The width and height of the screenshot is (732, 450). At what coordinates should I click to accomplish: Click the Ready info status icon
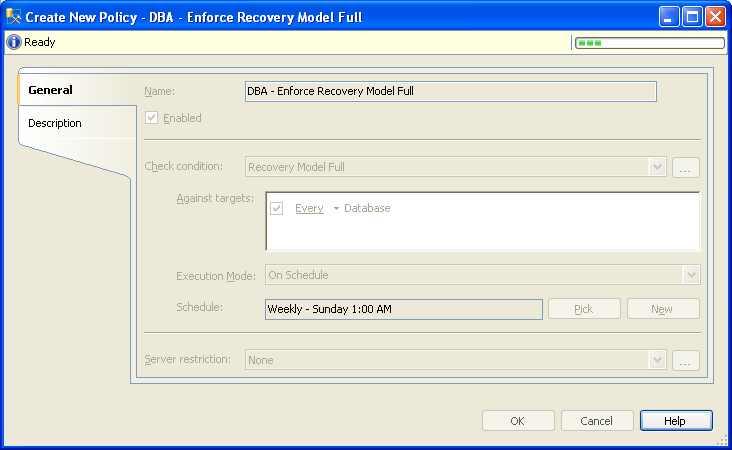tap(14, 43)
